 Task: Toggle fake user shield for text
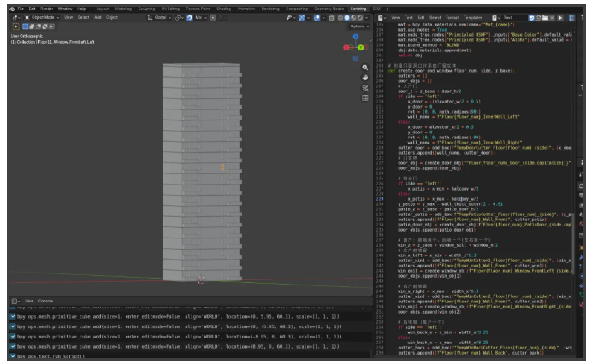(531, 18)
